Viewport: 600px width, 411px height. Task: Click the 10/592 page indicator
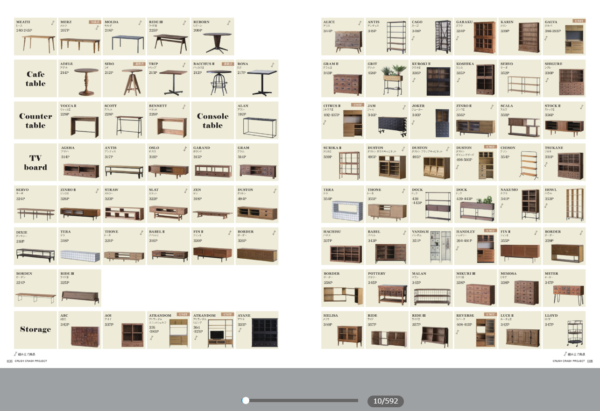coord(383,400)
